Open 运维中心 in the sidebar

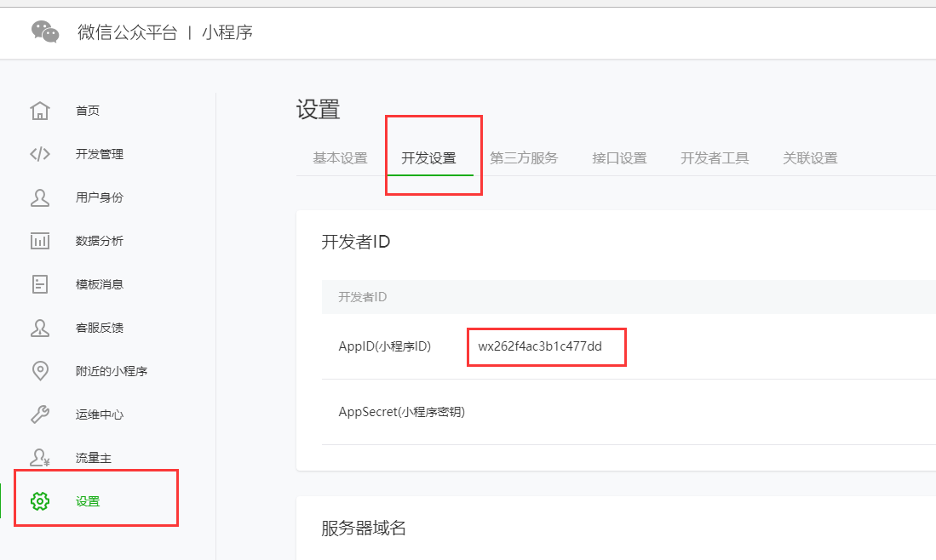tap(100, 414)
